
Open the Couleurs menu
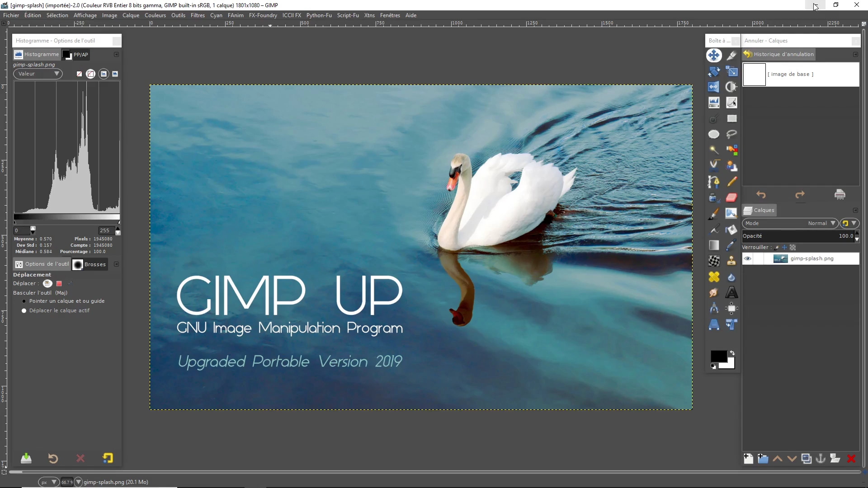coord(155,15)
